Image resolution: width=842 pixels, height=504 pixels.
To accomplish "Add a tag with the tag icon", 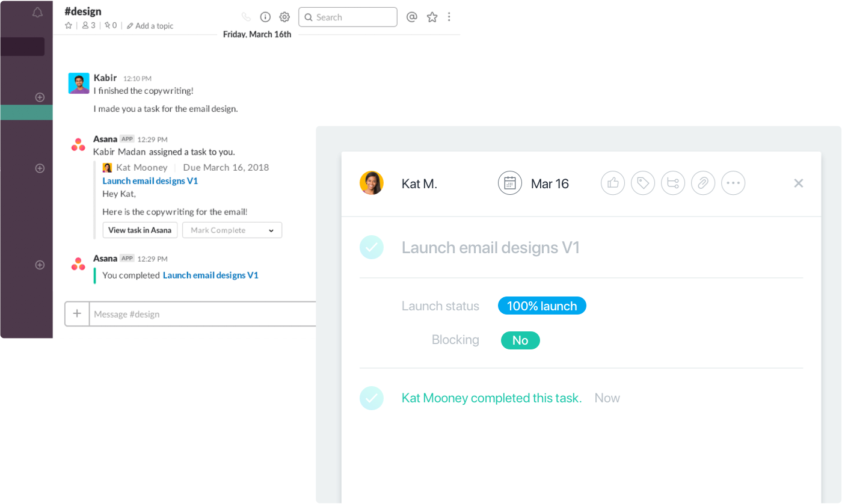I will coord(643,183).
